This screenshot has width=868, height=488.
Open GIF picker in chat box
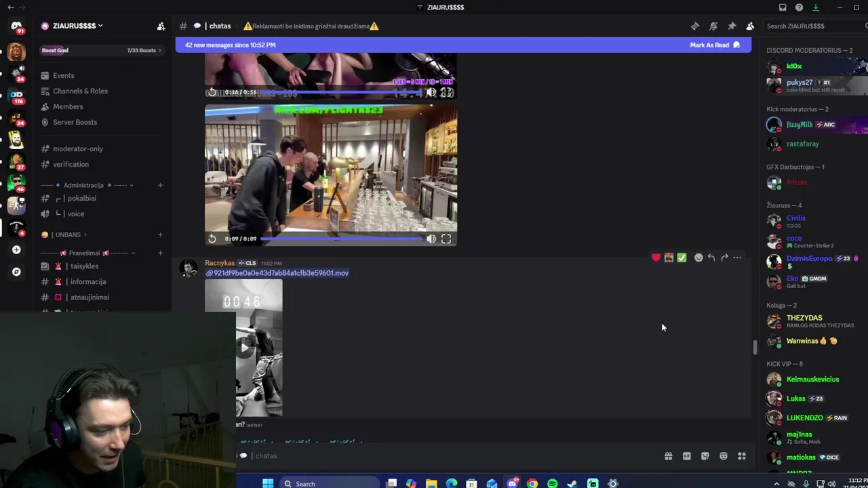click(x=686, y=456)
